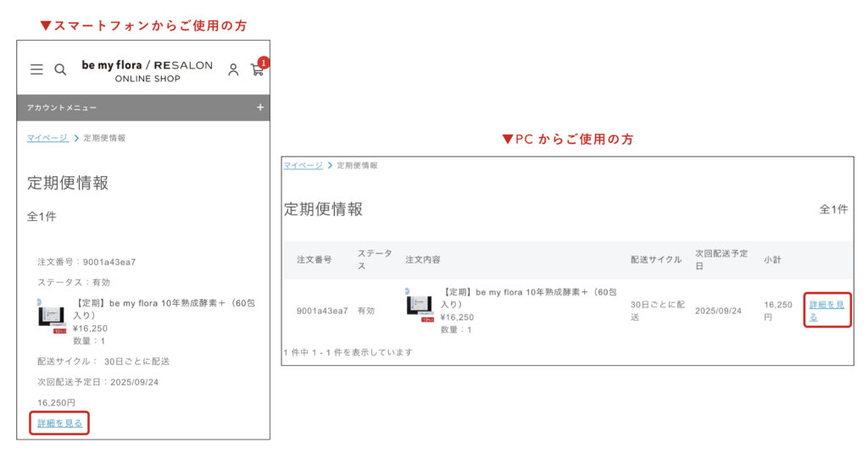The height and width of the screenshot is (453, 868).
Task: Select the アカウントメニュー bar label
Action: [x=62, y=108]
